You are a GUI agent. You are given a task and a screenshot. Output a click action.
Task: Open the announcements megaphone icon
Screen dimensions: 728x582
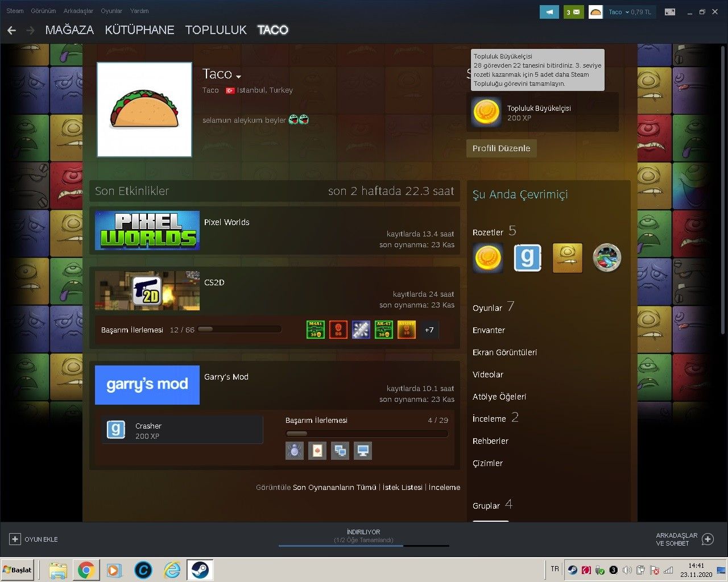tap(549, 12)
